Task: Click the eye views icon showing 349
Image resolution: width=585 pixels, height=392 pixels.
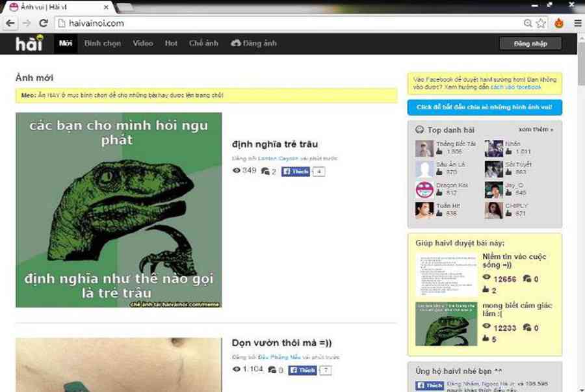Action: 236,170
